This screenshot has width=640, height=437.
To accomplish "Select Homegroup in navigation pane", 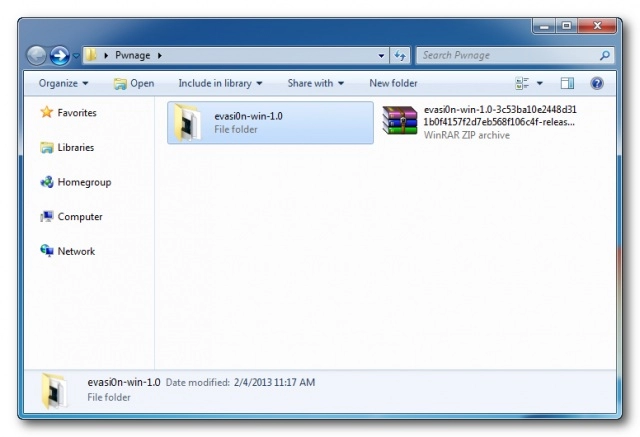I will point(84,182).
